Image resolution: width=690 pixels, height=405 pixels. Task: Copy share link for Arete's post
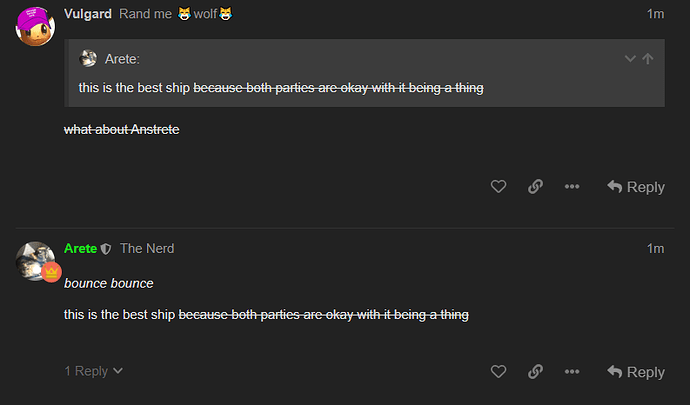pos(535,372)
